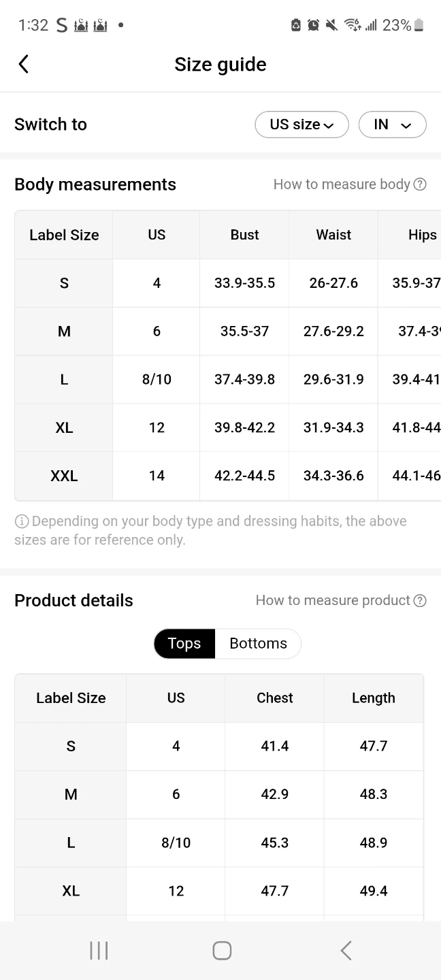Open the How to measure body link

click(341, 184)
